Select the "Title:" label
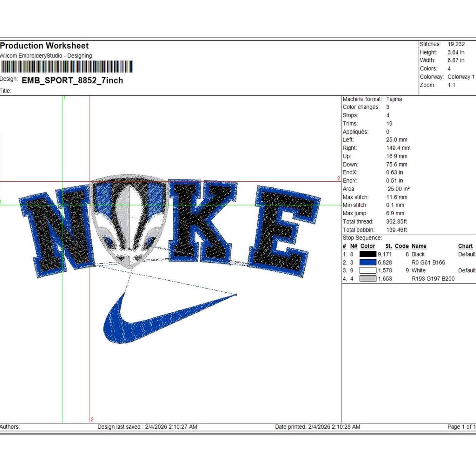This screenshot has height=474, width=476. coord(5,91)
